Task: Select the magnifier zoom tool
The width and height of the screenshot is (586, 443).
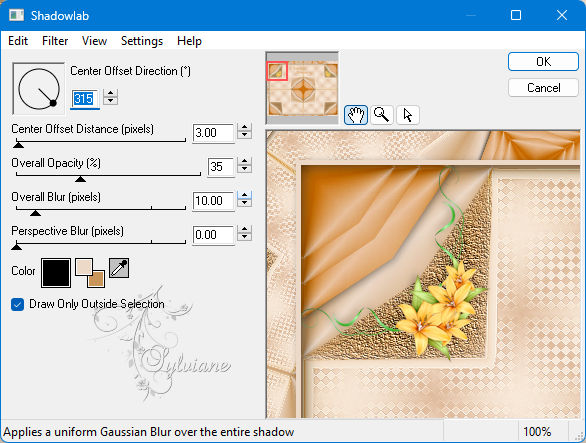Action: [382, 114]
